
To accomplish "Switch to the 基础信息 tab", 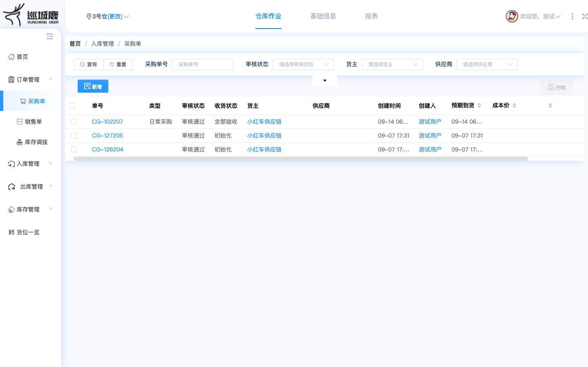I will [323, 16].
